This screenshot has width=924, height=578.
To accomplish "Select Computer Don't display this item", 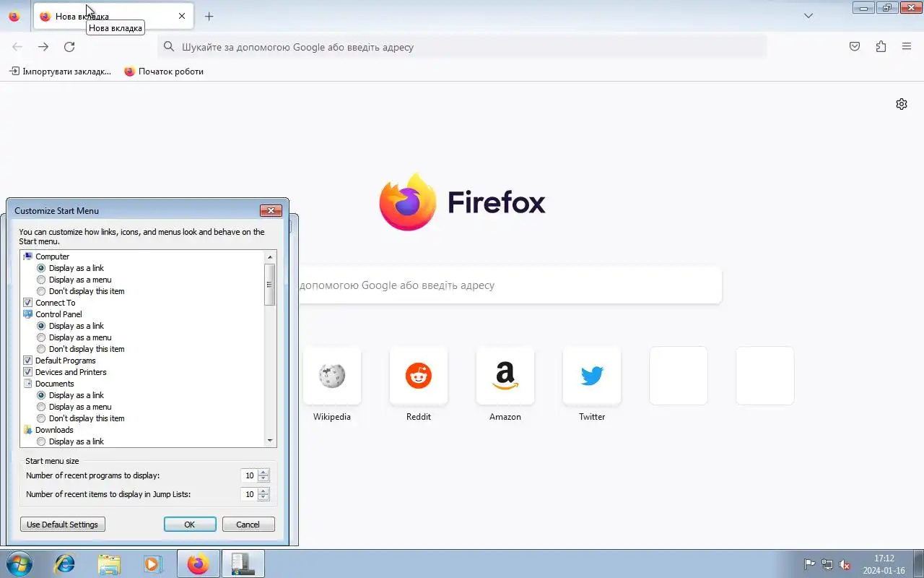I will [x=41, y=291].
